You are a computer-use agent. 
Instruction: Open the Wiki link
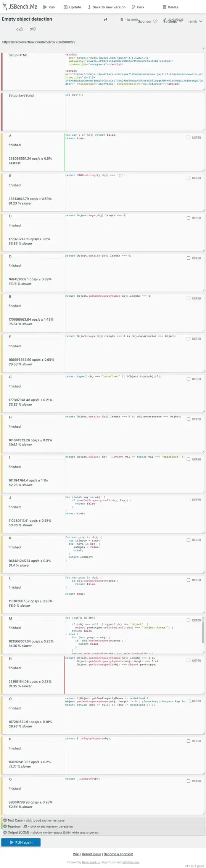76,854
